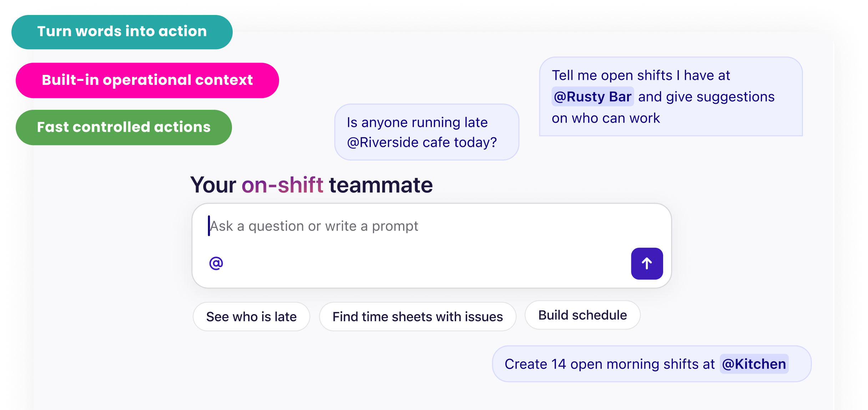Image resolution: width=868 pixels, height=410 pixels.
Task: Click the @Rusty Bar mention tag
Action: 592,97
